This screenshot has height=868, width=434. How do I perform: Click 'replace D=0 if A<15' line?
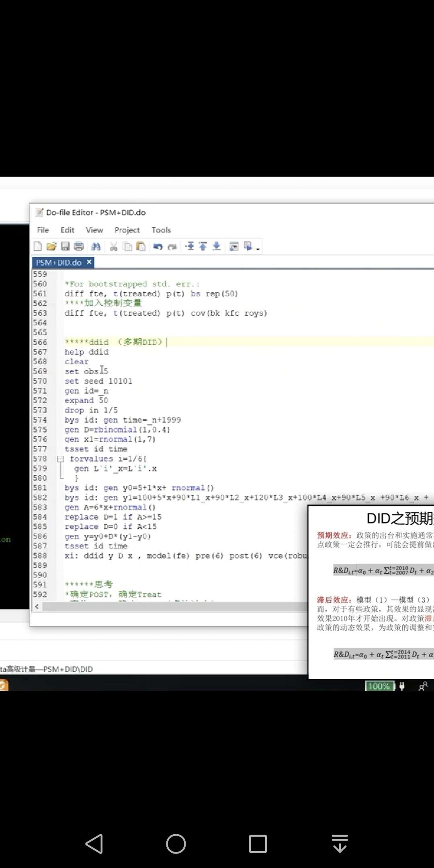click(111, 526)
